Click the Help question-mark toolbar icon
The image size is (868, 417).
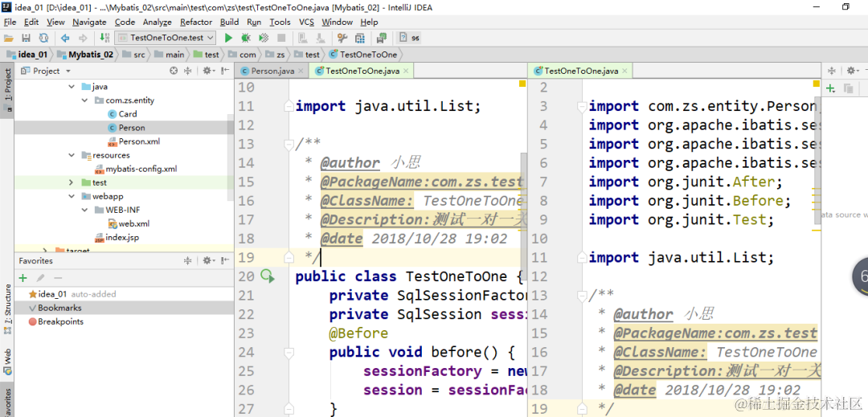coord(403,38)
